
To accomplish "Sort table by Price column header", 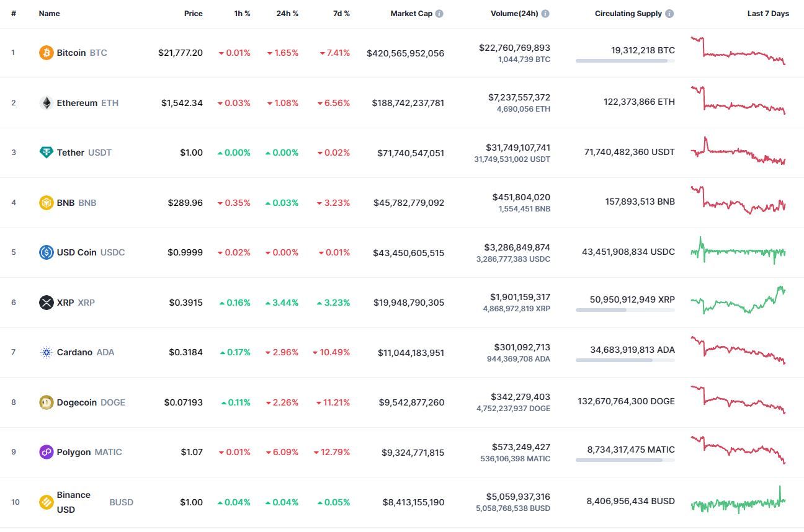I will pyautogui.click(x=194, y=14).
